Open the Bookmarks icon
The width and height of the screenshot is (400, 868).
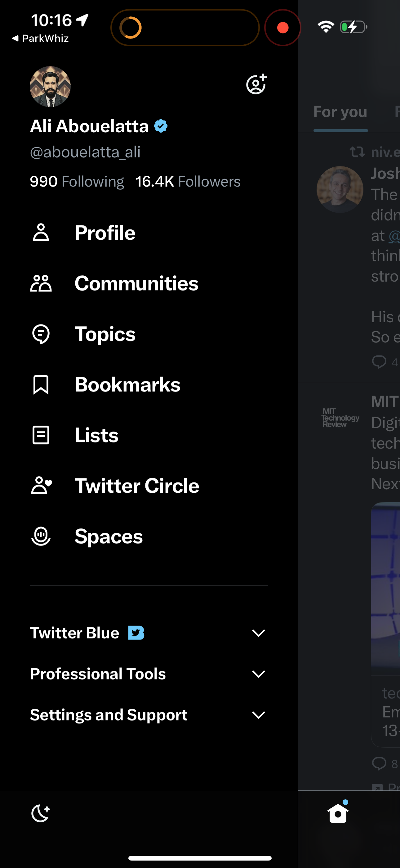pyautogui.click(x=40, y=384)
